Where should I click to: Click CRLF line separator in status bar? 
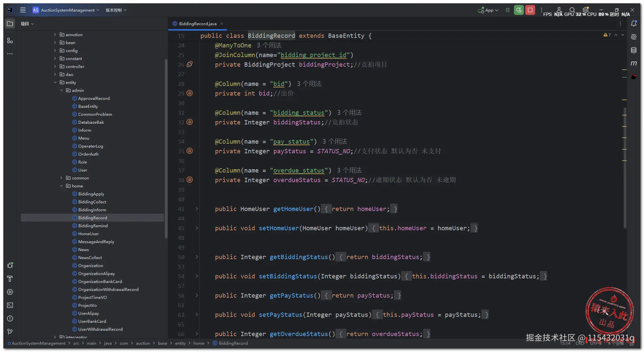580,343
